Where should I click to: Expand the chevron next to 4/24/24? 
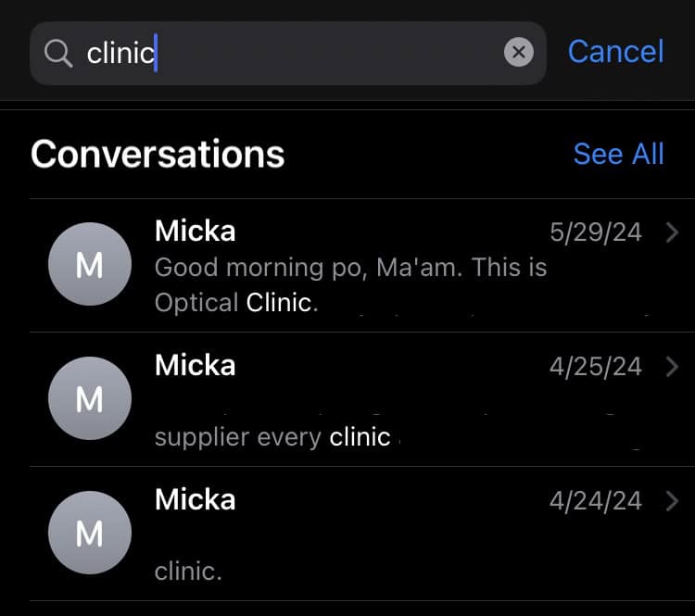tap(673, 501)
